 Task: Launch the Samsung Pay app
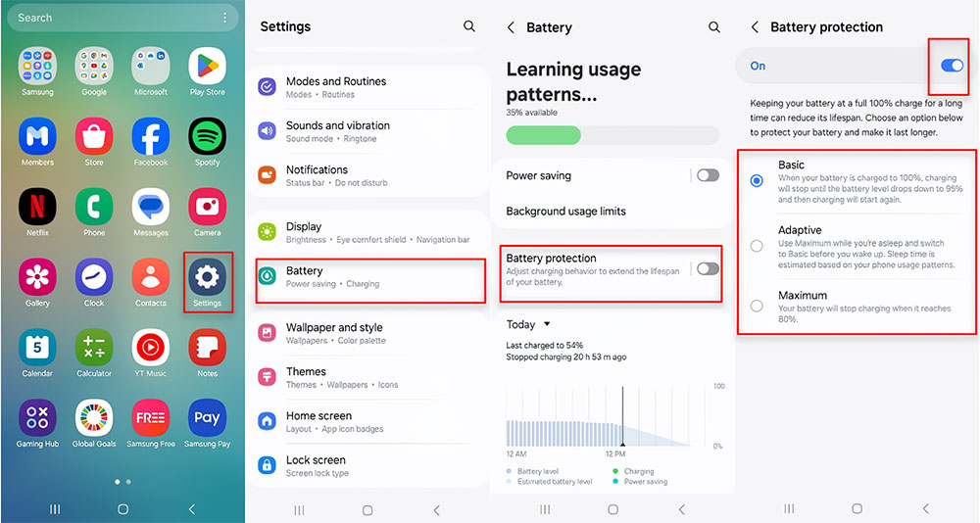point(208,418)
